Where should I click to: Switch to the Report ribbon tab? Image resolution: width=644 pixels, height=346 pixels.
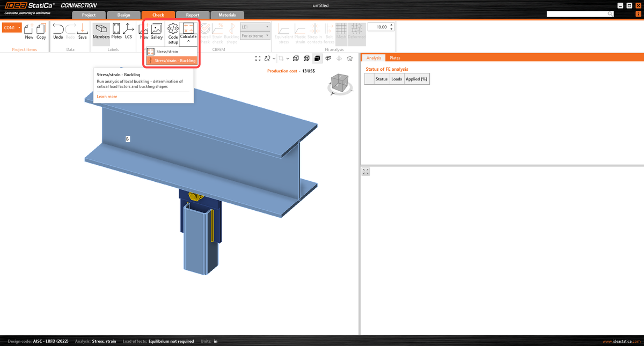click(193, 14)
